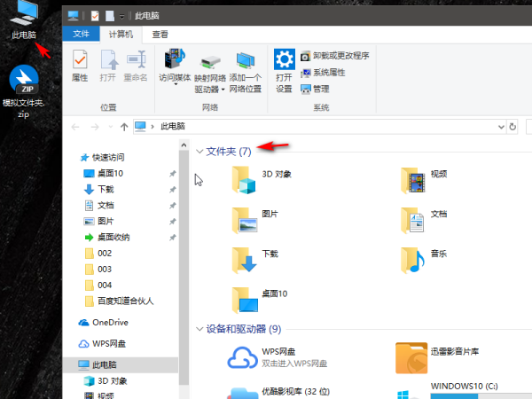This screenshot has height=399, width=532.
Task: Open 访问媒体 (Access media) ribbon icon
Action: click(x=175, y=66)
